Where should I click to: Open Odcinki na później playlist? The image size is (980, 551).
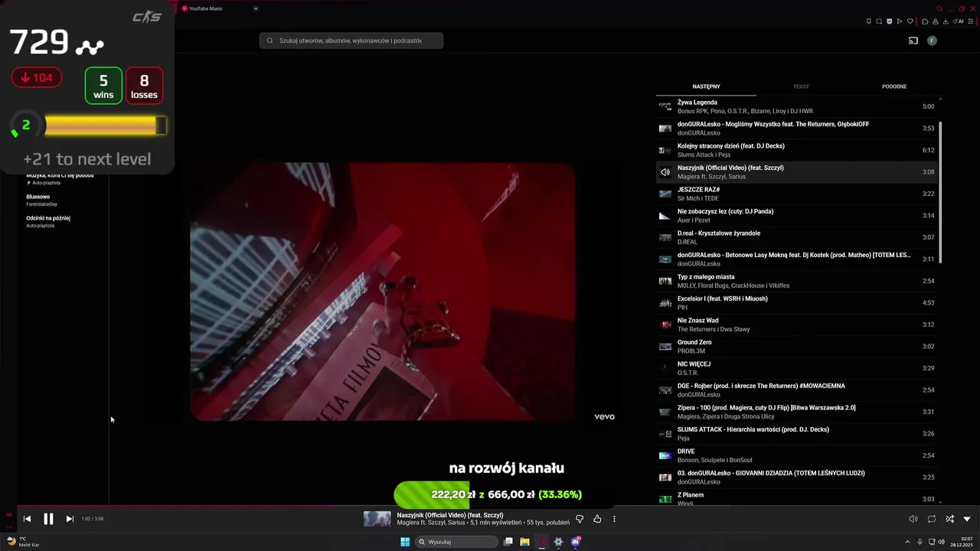(x=48, y=218)
